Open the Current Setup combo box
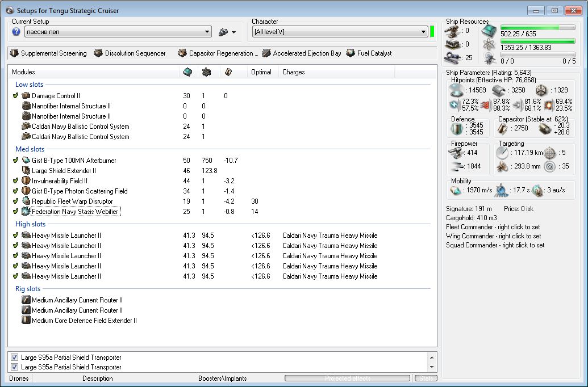The width and height of the screenshot is (588, 387). pos(118,32)
